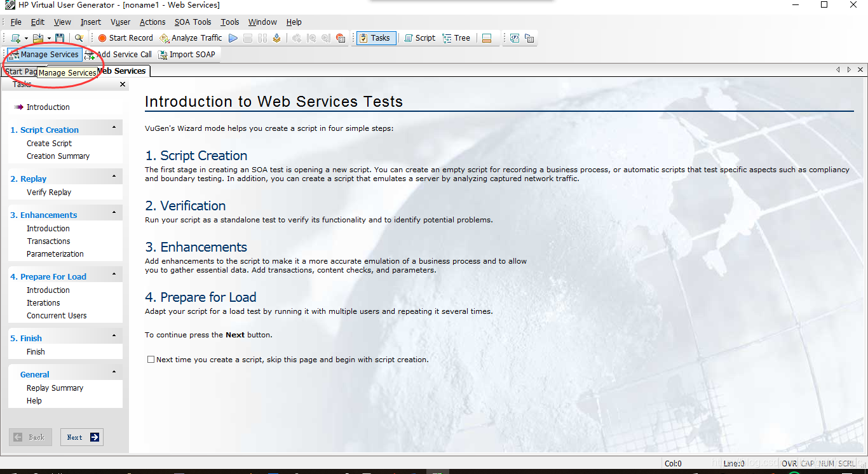Click the last icon in top toolbar
Viewport: 868px width, 474px height.
529,38
